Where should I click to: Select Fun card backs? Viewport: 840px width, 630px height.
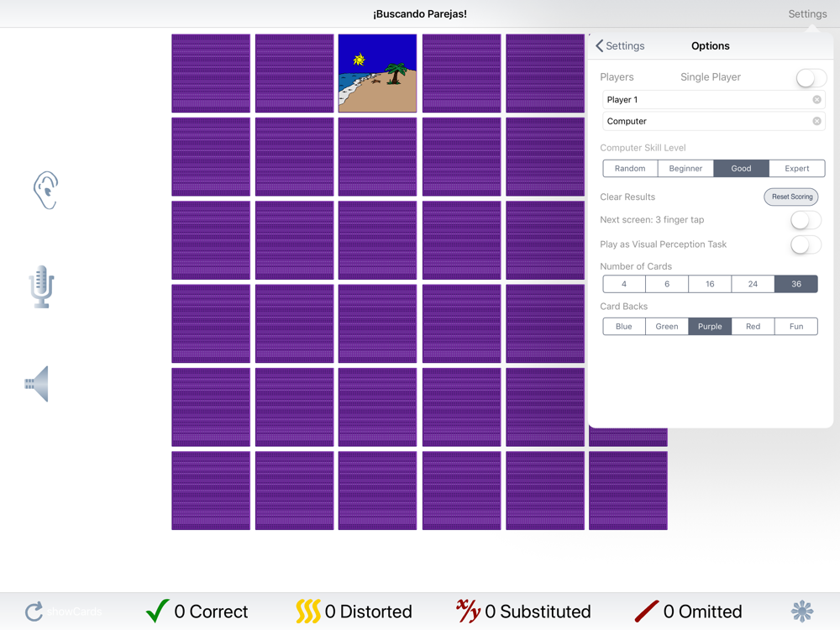[x=796, y=326]
